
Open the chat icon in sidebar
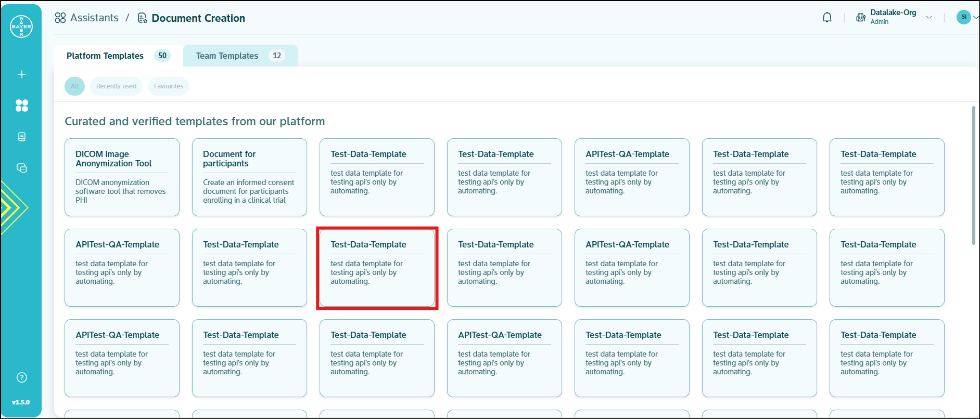[x=22, y=168]
